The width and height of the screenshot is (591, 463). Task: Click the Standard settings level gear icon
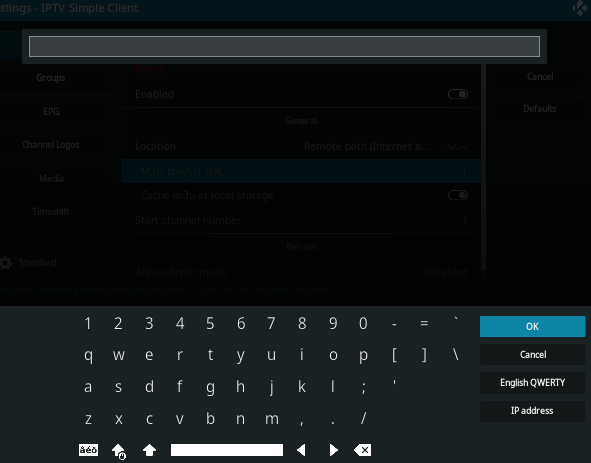click(x=5, y=262)
